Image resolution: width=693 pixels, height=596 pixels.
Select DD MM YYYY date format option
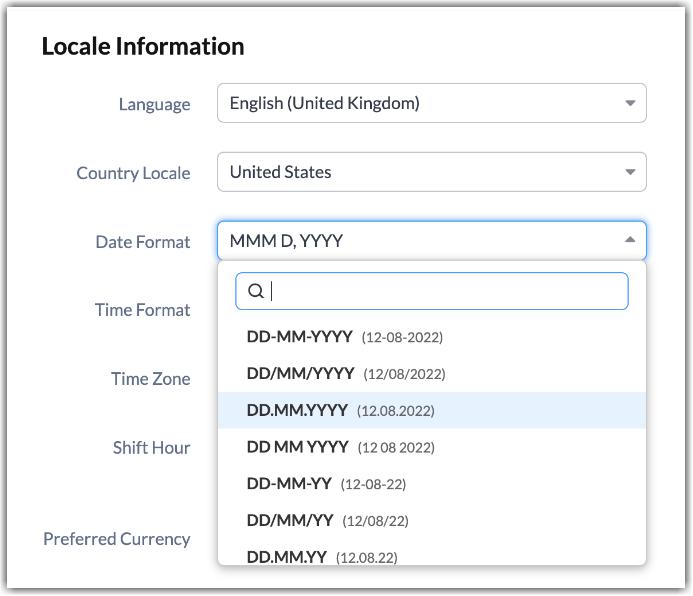(431, 447)
